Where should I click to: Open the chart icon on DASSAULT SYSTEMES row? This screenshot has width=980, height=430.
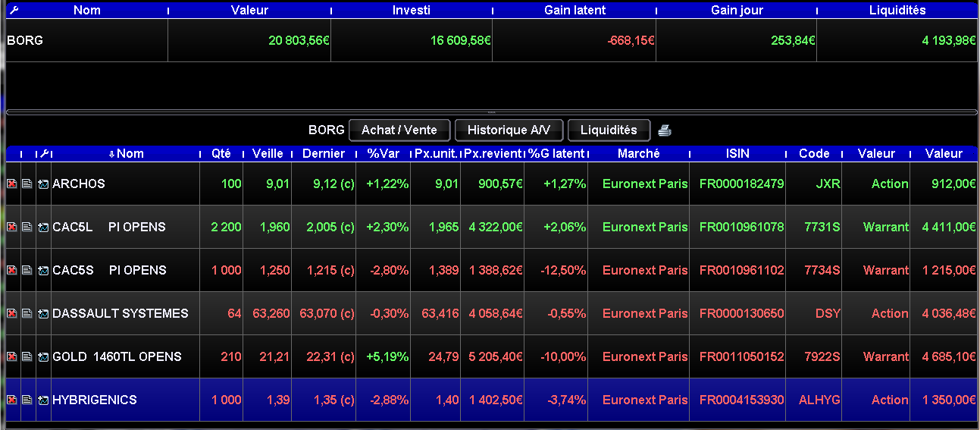tap(43, 314)
